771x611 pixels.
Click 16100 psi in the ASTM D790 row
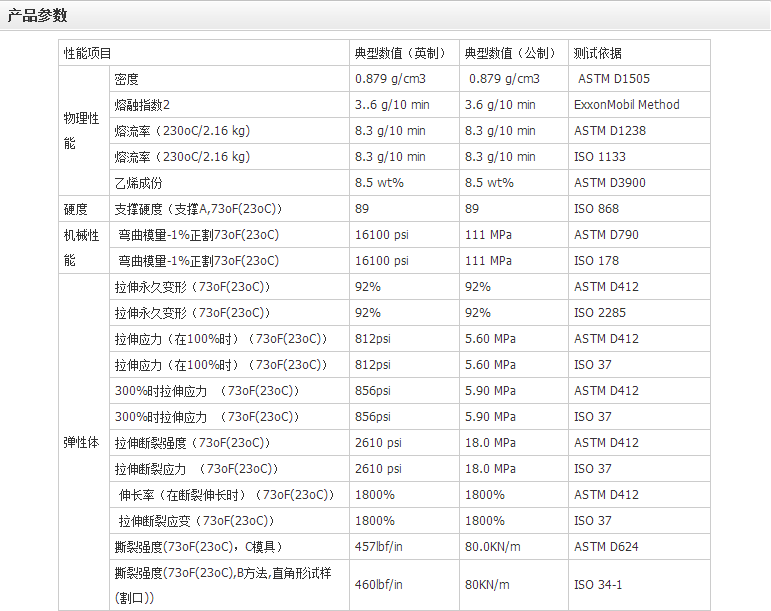point(404,235)
